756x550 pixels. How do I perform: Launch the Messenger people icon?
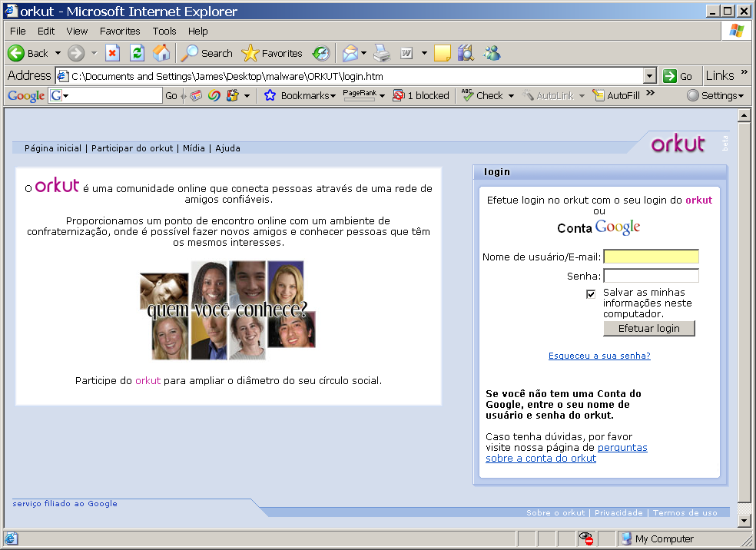coord(492,53)
